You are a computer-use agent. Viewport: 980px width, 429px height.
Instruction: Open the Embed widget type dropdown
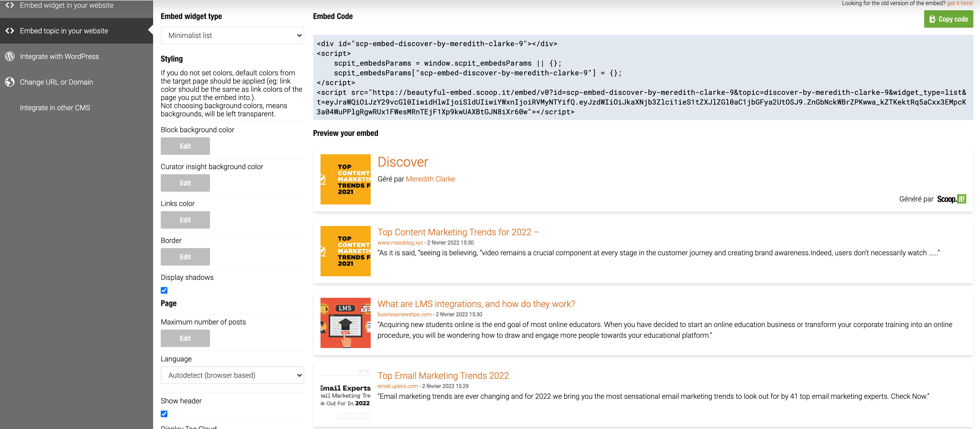pyautogui.click(x=232, y=35)
